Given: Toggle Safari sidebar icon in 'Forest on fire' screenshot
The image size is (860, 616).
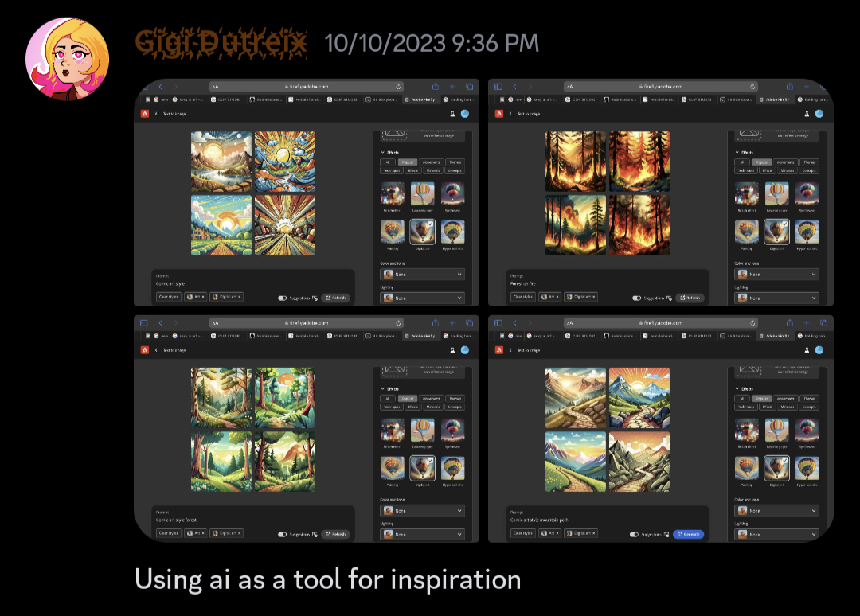Looking at the screenshot, I should tap(498, 87).
